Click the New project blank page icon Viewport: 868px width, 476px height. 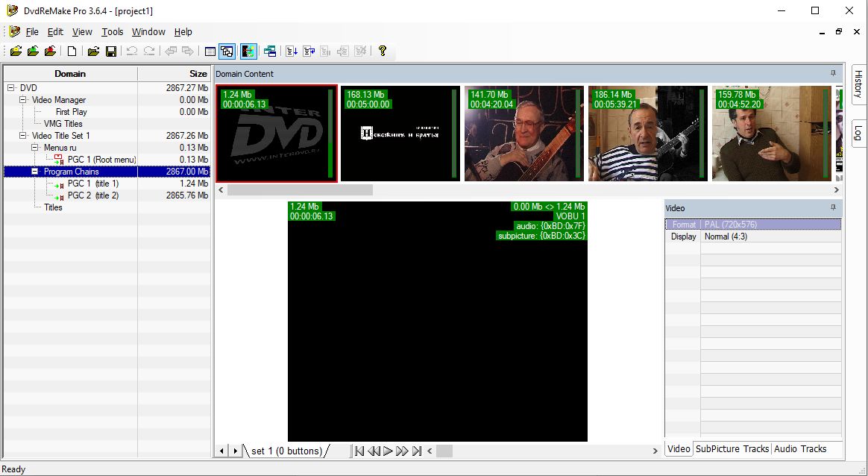pos(72,51)
